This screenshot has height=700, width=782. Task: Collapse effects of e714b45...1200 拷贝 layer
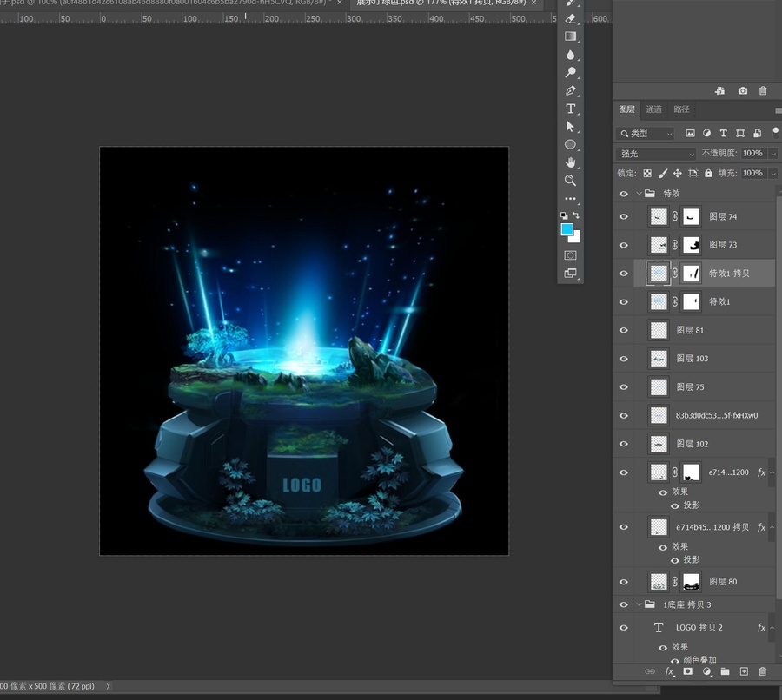coord(772,527)
